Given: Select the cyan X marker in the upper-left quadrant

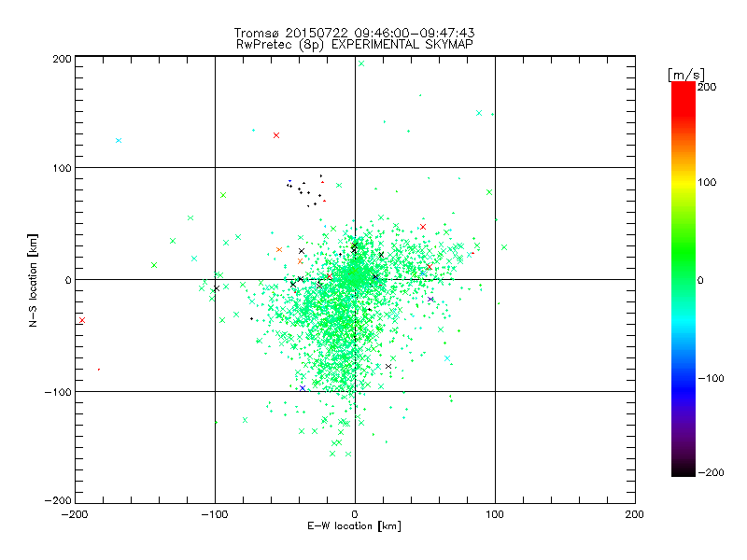Looking at the screenshot, I should (119, 141).
